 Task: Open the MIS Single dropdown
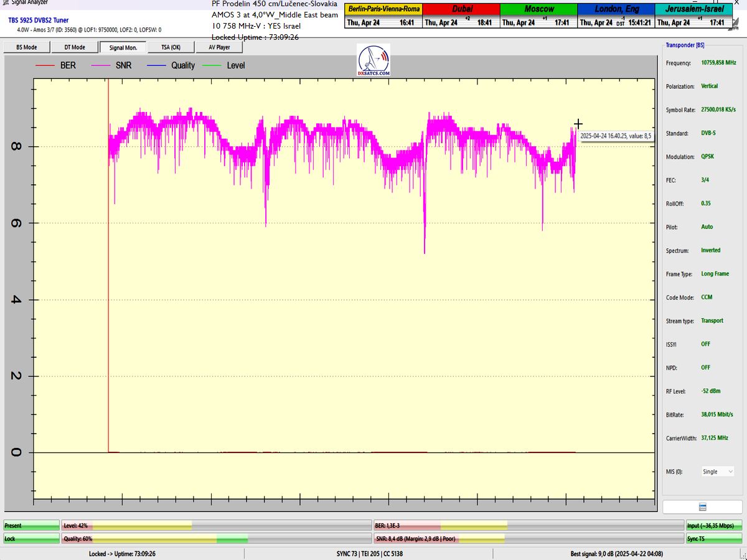pyautogui.click(x=718, y=472)
